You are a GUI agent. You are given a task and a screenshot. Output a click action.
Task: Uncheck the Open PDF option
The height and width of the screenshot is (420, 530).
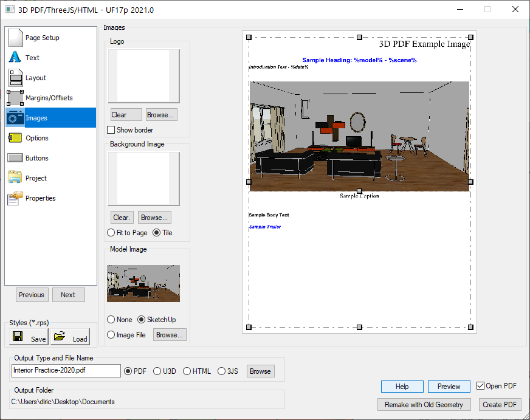point(481,386)
